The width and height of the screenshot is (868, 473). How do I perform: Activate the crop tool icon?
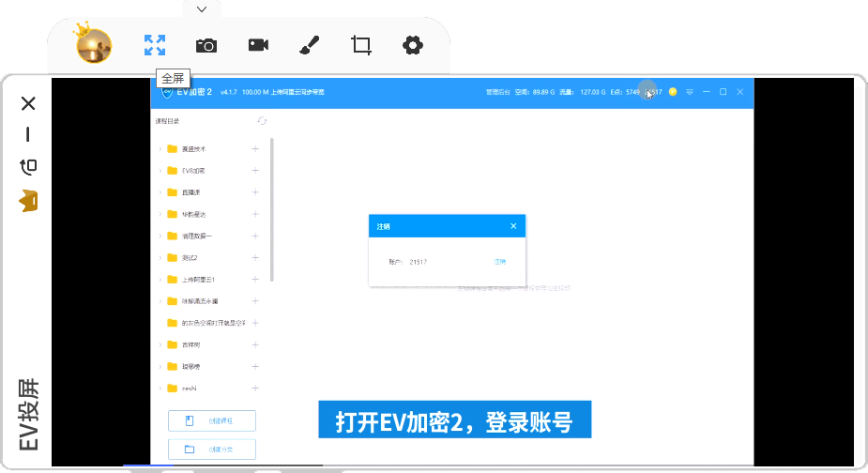click(361, 45)
